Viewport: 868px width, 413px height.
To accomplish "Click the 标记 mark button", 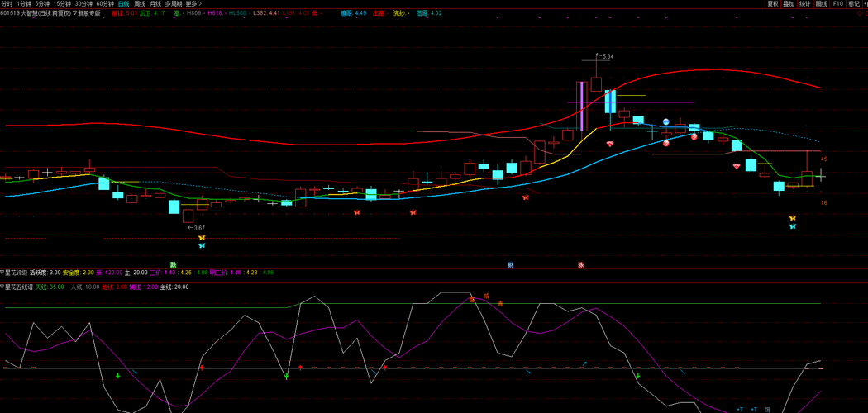I will (x=854, y=3).
